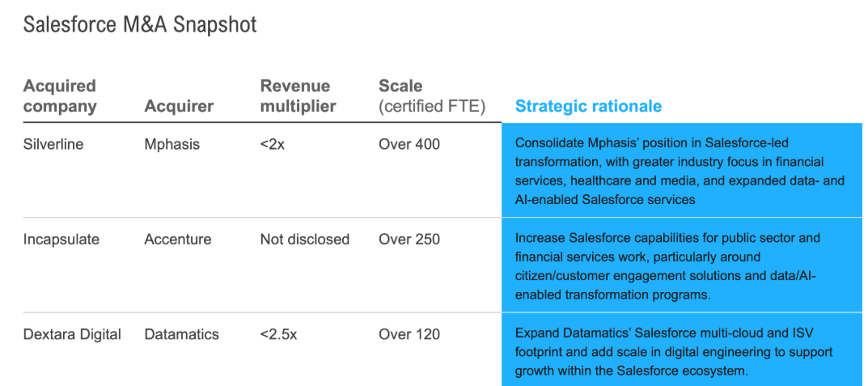Select the Acquired company column header
The width and height of the screenshot is (868, 386).
(x=60, y=96)
